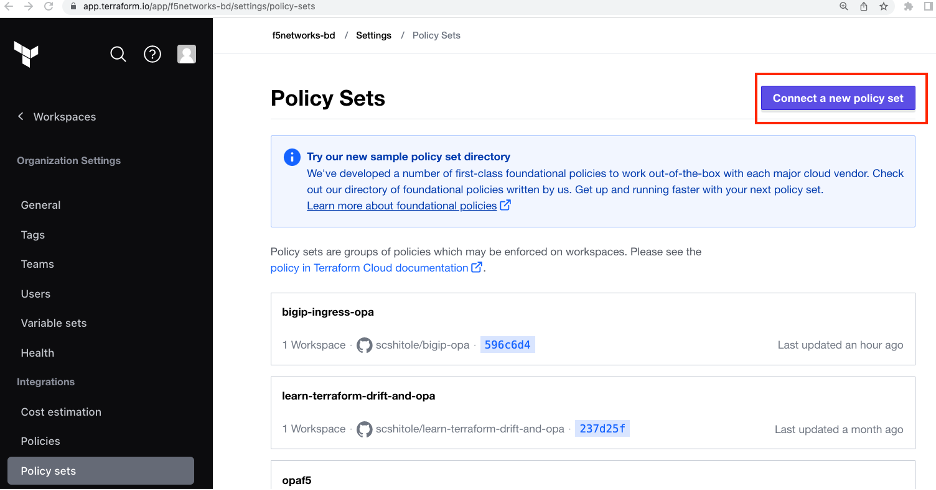Select Variable sets in sidebar
This screenshot has height=490, width=936.
coord(54,323)
